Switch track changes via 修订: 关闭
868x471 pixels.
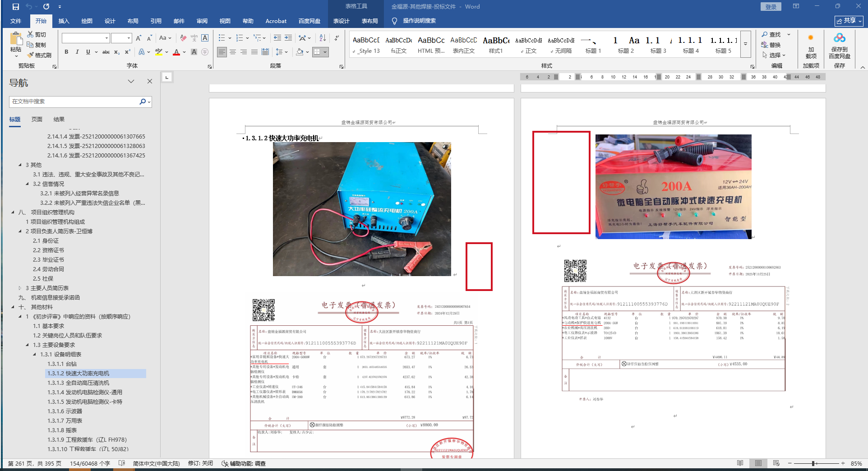(x=200, y=463)
